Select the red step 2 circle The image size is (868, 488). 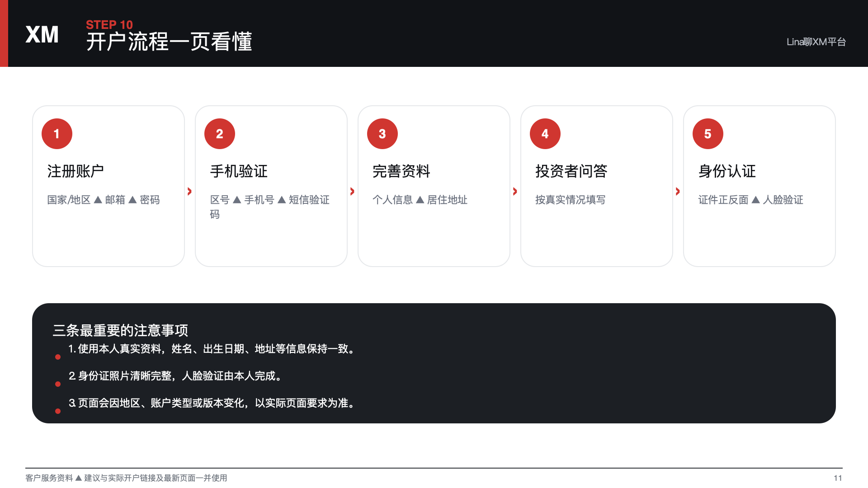tap(220, 134)
